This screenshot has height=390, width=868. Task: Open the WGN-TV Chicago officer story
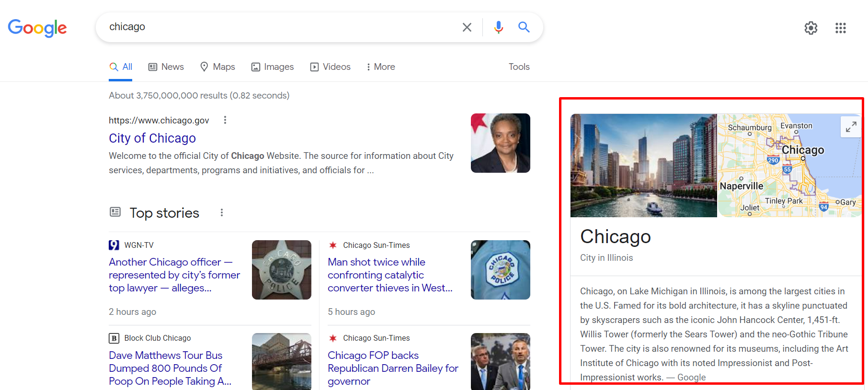pos(174,275)
